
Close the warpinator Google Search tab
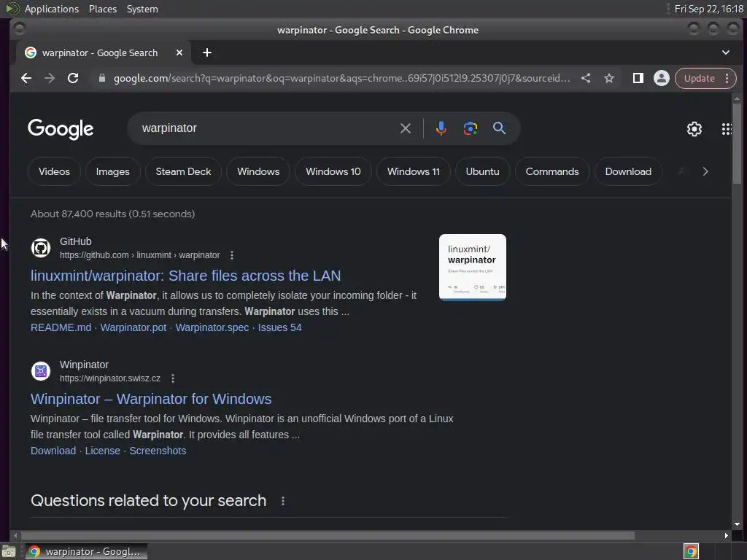click(x=179, y=52)
